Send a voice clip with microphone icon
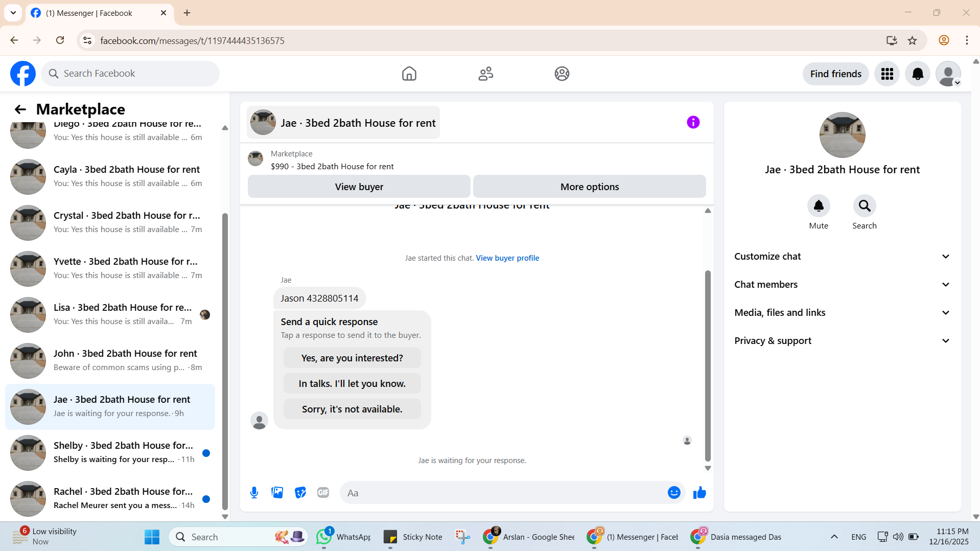The width and height of the screenshot is (980, 551). (254, 493)
